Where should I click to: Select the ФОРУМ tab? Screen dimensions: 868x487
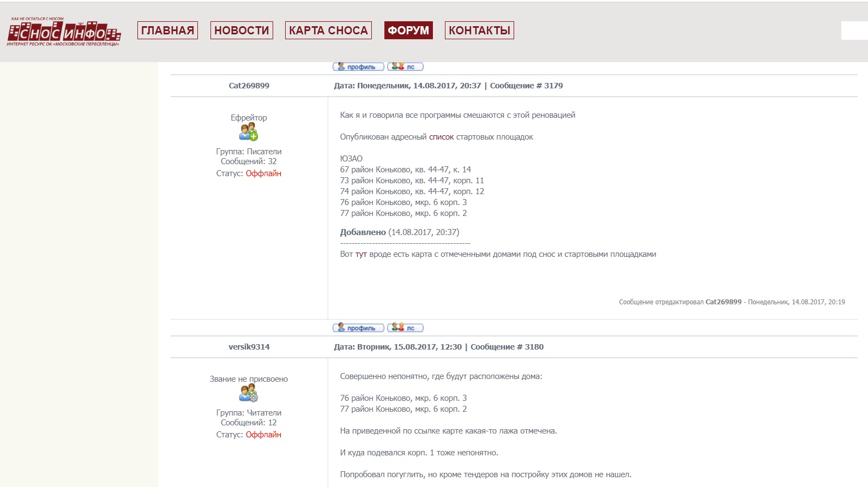[x=408, y=31]
